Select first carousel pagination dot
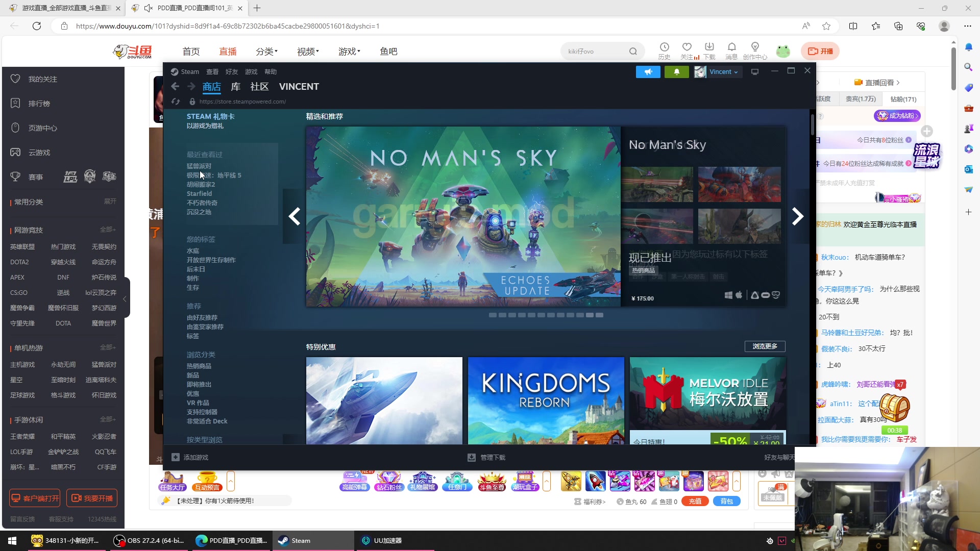 click(493, 315)
